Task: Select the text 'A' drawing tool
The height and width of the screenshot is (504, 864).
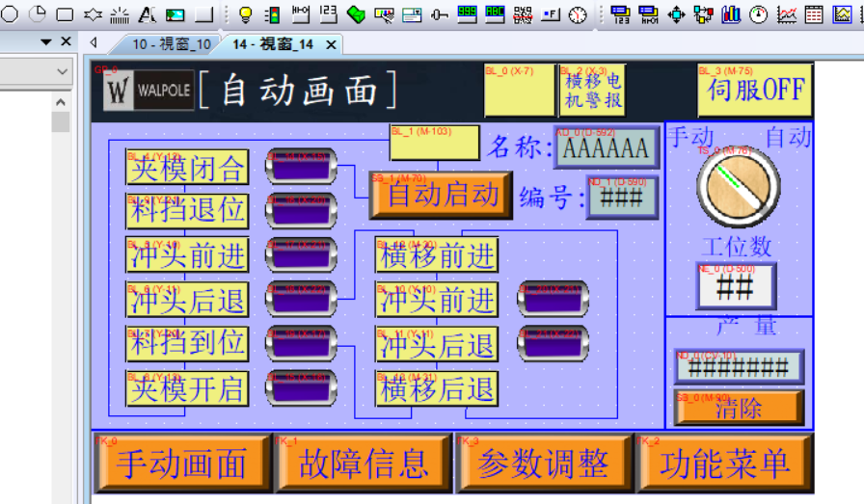Action: [148, 14]
